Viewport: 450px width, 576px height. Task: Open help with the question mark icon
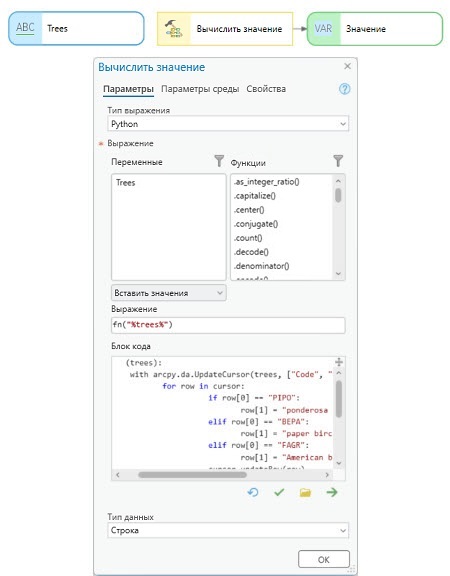344,89
